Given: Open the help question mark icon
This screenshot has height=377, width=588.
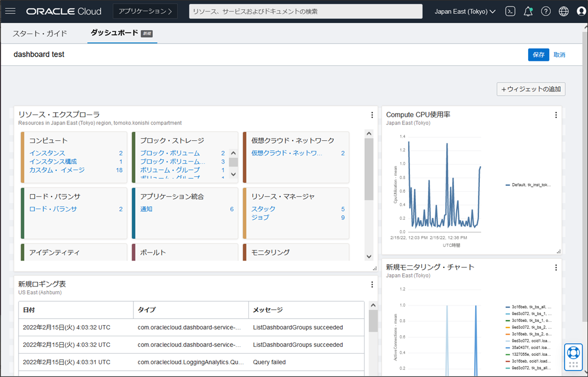Looking at the screenshot, I should (546, 11).
